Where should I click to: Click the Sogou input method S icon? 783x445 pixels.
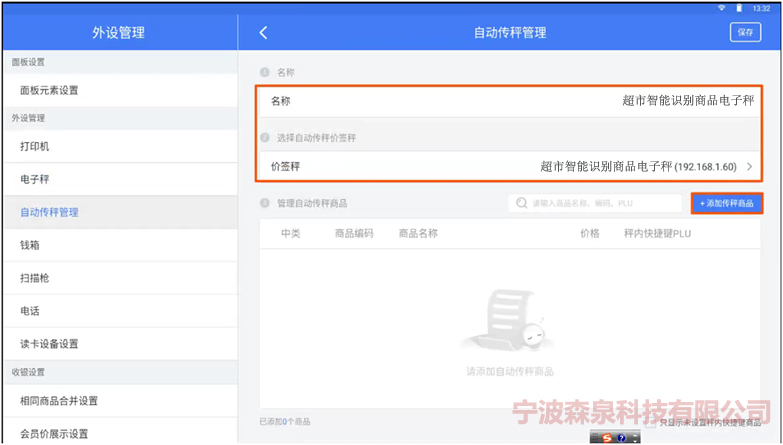606,437
